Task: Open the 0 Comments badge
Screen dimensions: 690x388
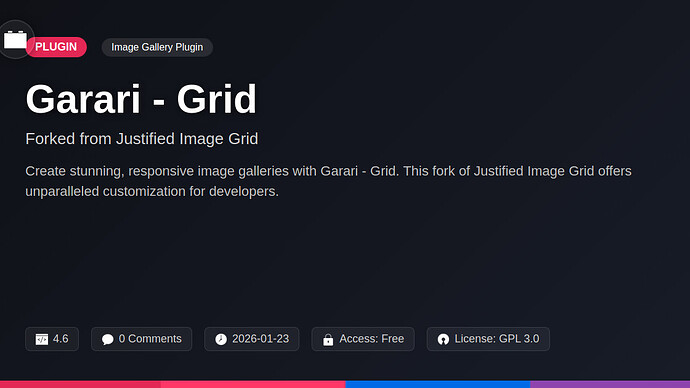Action: click(x=141, y=339)
